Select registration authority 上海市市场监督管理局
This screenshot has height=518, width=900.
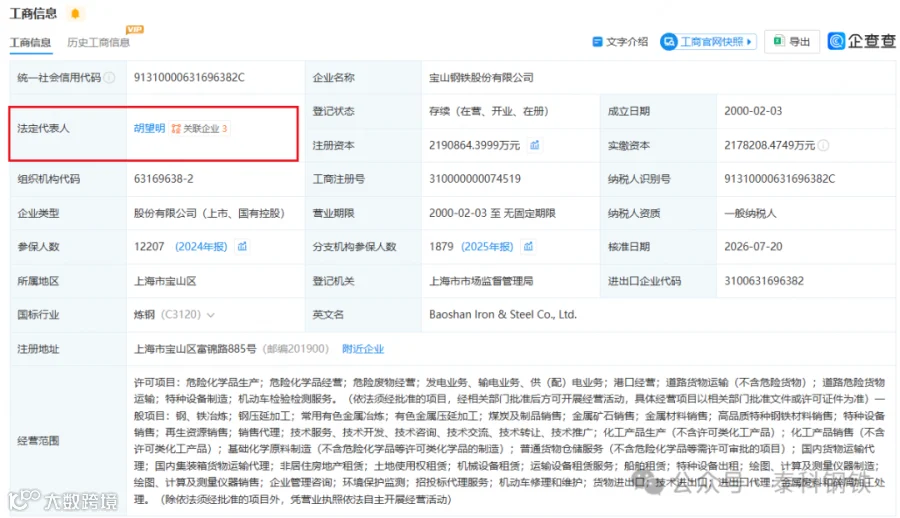point(481,281)
